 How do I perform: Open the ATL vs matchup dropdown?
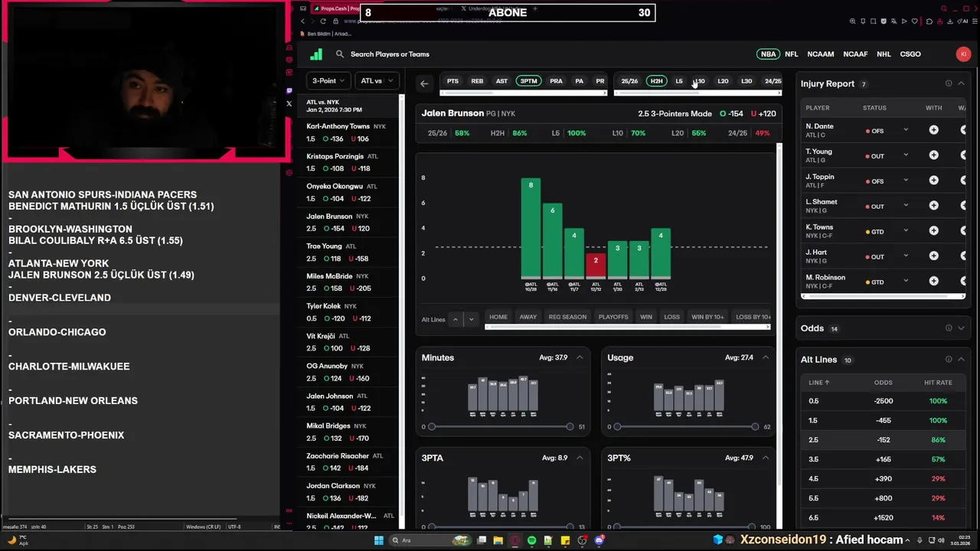click(x=377, y=80)
